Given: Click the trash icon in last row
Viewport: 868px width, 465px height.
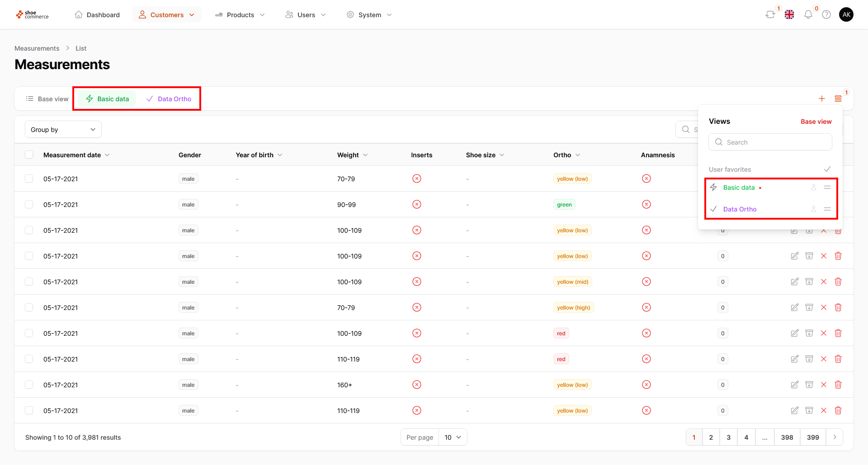Looking at the screenshot, I should pos(838,410).
